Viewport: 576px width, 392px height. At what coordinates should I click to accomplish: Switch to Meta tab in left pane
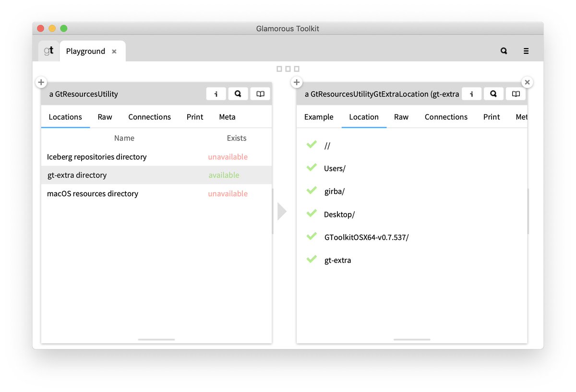tap(227, 117)
